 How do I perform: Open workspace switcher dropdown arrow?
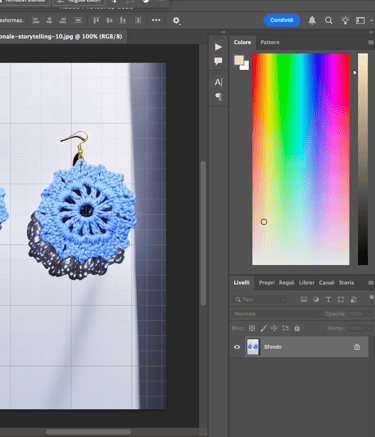click(371, 20)
